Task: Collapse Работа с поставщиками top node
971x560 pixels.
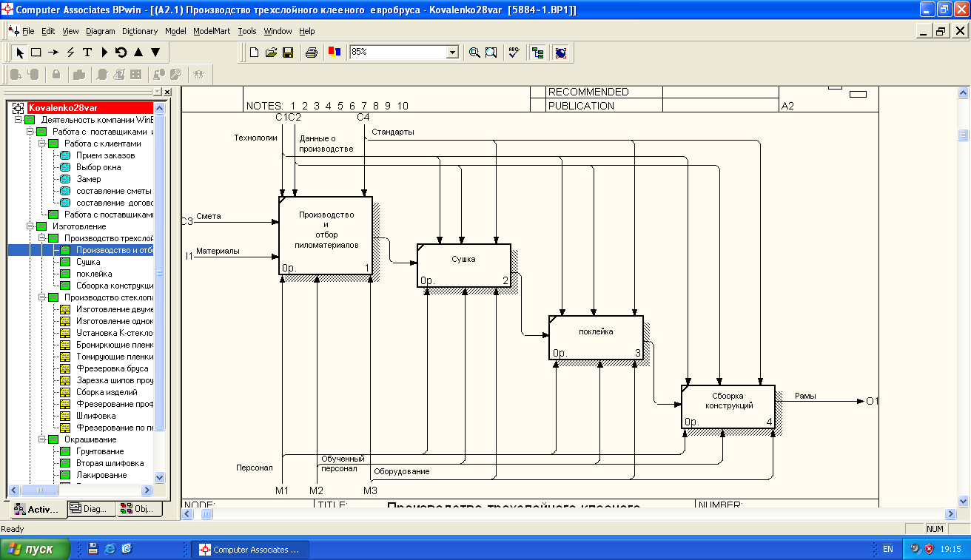Action: (x=30, y=132)
